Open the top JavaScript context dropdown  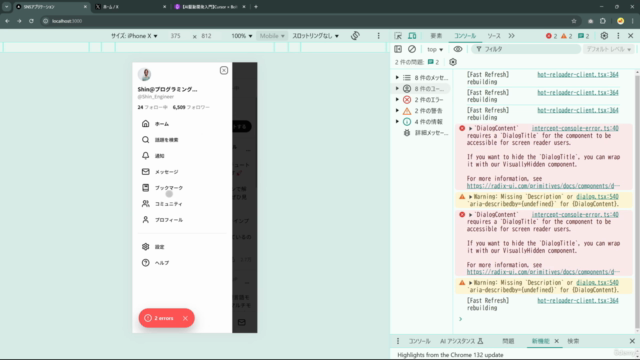(x=435, y=49)
